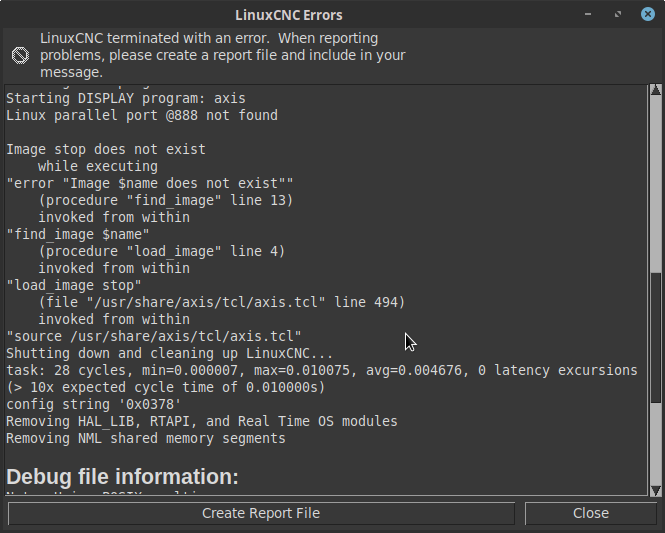Click the 'LinuxCNC terminated with an error' message
The height and width of the screenshot is (533, 665).
pos(223,55)
